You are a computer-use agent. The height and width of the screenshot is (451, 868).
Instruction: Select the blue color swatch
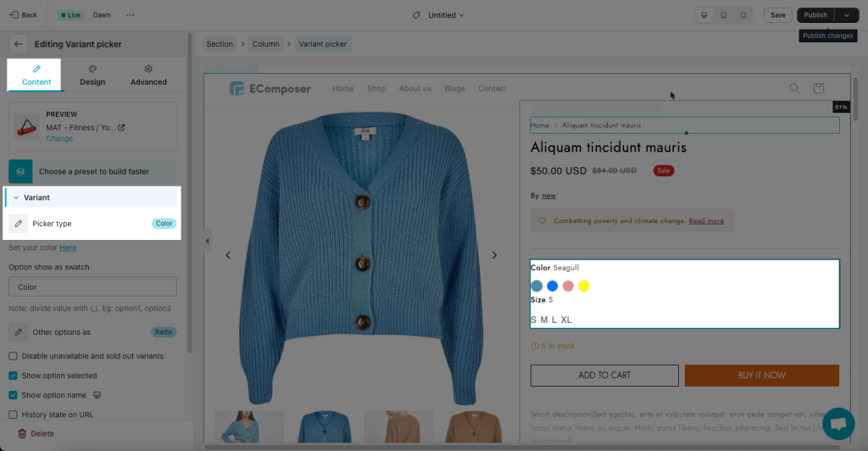click(553, 286)
